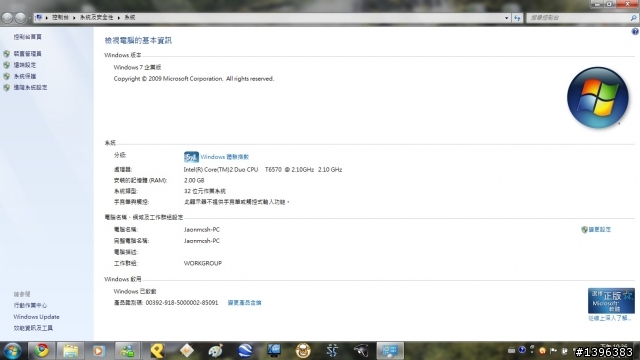The width and height of the screenshot is (640, 360).
Task: Open 效能資訊及工具 performance tools link
Action: coord(33,328)
